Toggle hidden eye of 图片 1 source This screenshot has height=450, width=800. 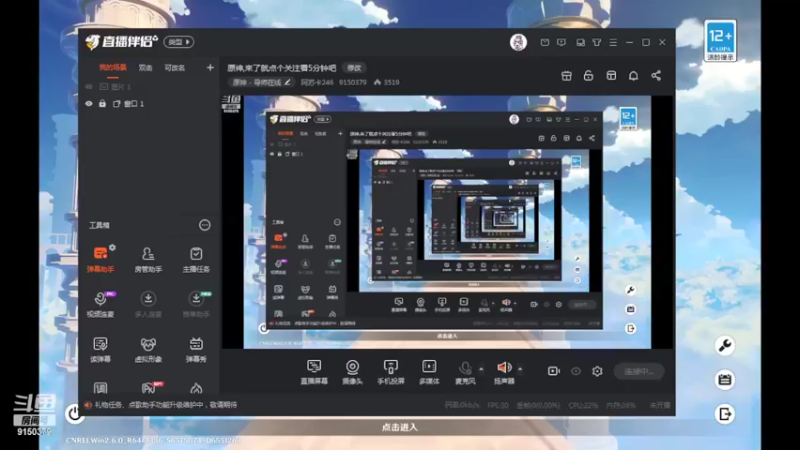pyautogui.click(x=89, y=87)
